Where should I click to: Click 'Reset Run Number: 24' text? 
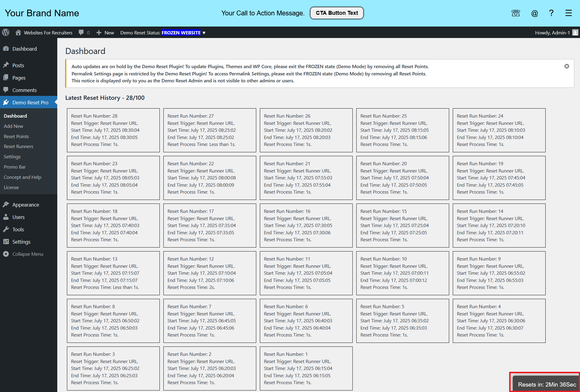pyautogui.click(x=480, y=116)
